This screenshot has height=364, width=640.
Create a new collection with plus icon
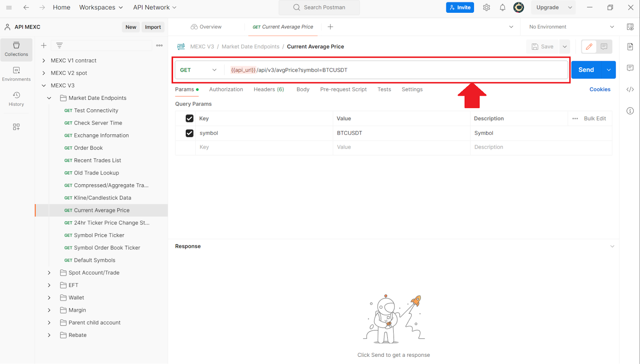[44, 46]
